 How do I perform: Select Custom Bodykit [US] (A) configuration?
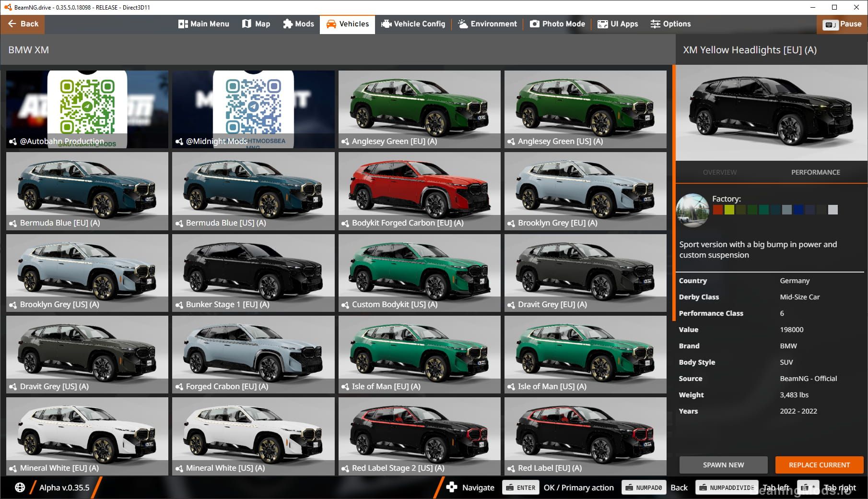(x=419, y=273)
